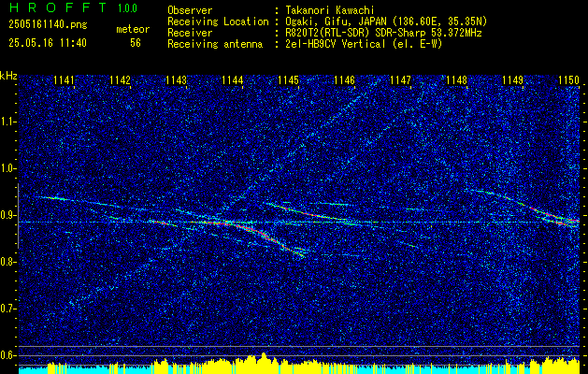Click frequency label 0.7

coord(7,309)
